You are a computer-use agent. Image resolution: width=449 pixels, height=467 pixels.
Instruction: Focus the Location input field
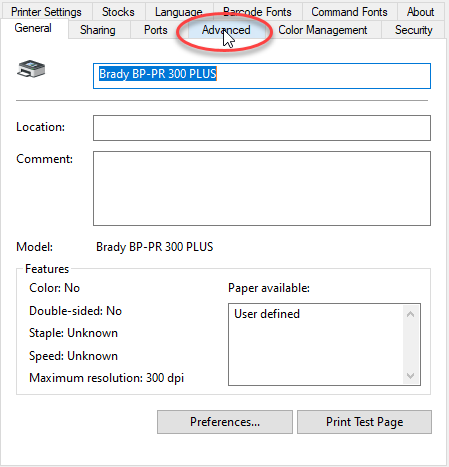262,128
